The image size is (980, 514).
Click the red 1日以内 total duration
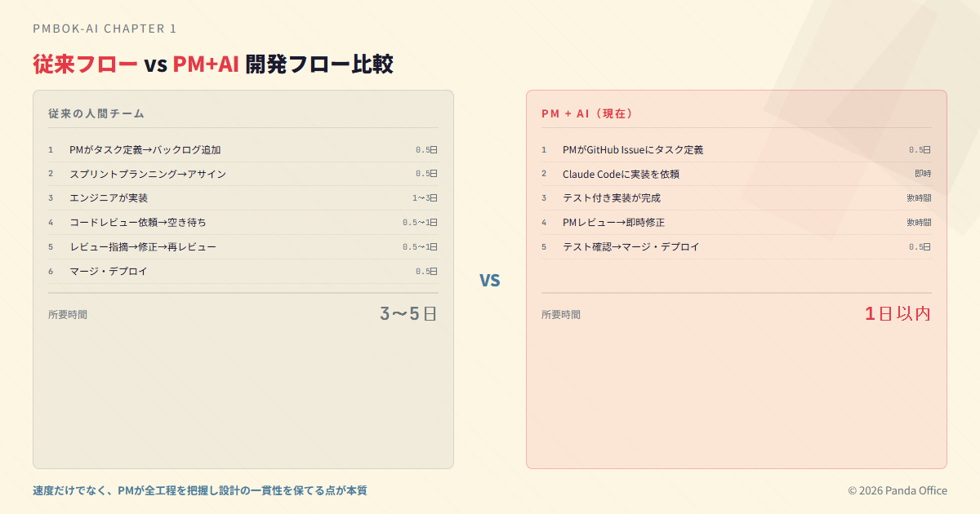[x=898, y=313]
